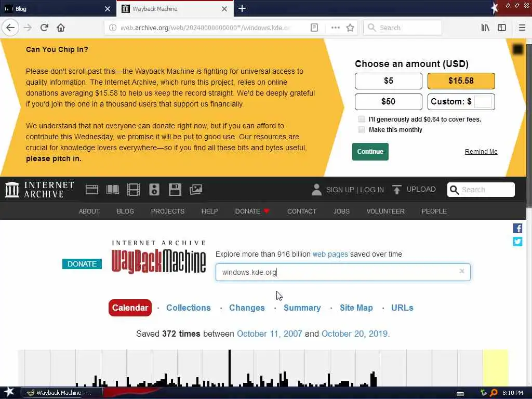Screen dimensions: 532x399
Task: Switch to the URLs tab
Action: click(x=402, y=308)
